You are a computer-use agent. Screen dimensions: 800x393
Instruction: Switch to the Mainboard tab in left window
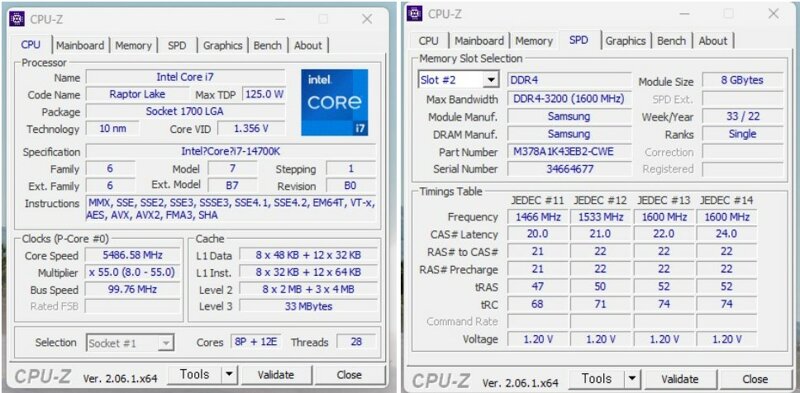click(80, 45)
